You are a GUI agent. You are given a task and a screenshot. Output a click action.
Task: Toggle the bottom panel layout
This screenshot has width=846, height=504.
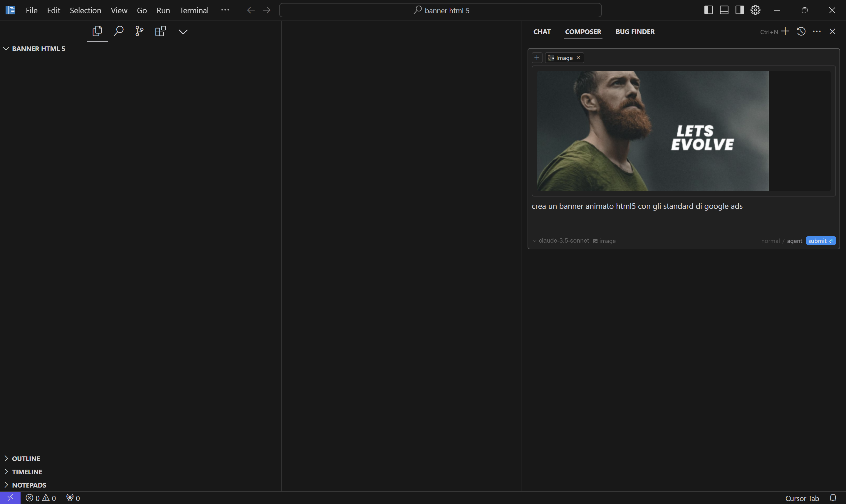coord(724,10)
